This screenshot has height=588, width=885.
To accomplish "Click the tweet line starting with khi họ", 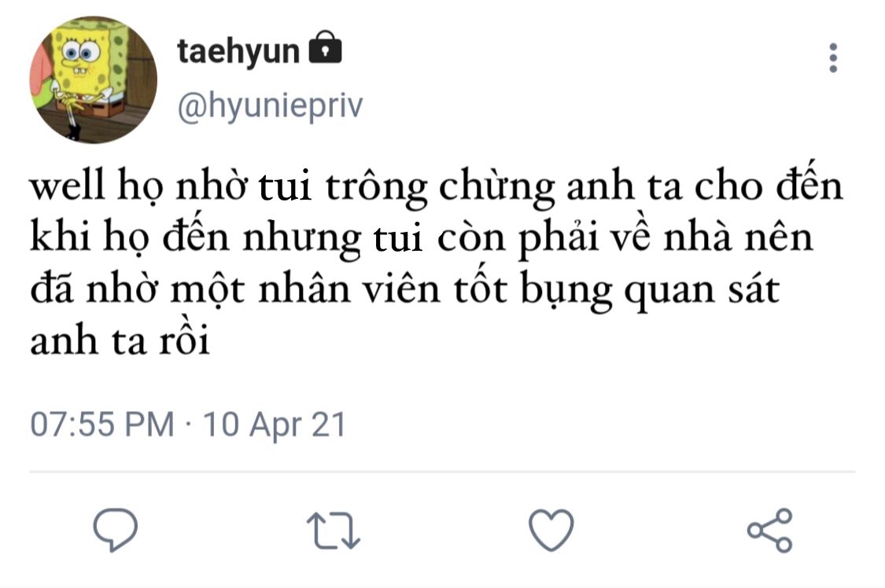I will click(x=421, y=238).
